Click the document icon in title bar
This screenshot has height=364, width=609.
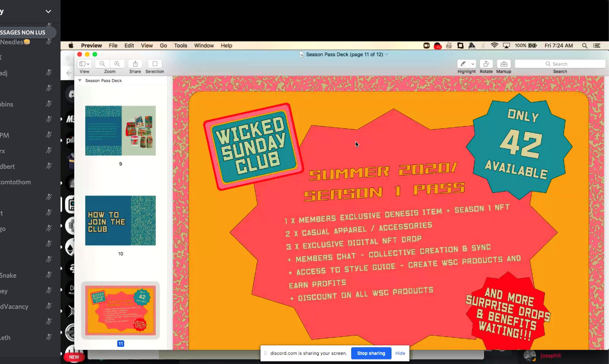301,54
